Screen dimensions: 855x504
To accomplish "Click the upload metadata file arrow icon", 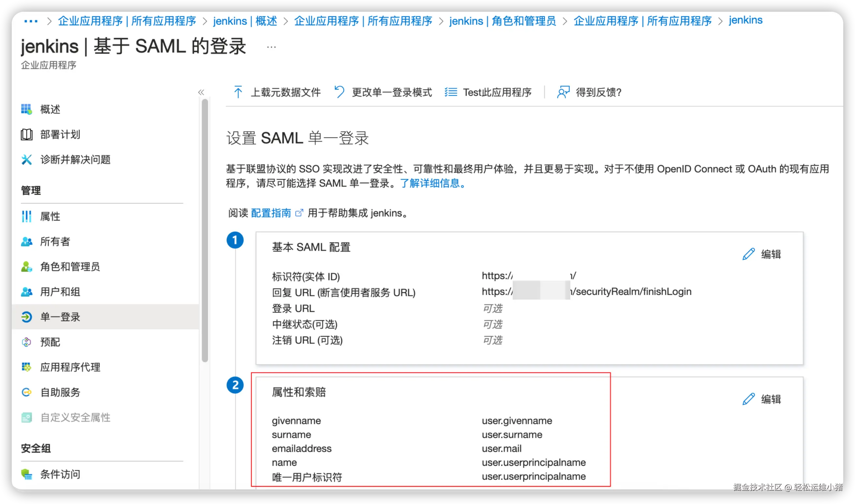I will (x=238, y=92).
